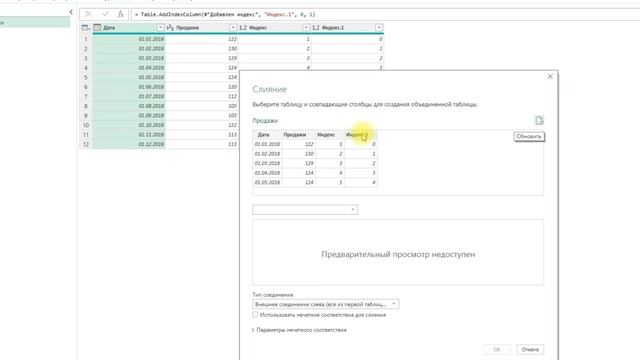Screen dimensions: 640x360
Task: Click 01.05.2018 cell in merge preview
Action: point(267,182)
